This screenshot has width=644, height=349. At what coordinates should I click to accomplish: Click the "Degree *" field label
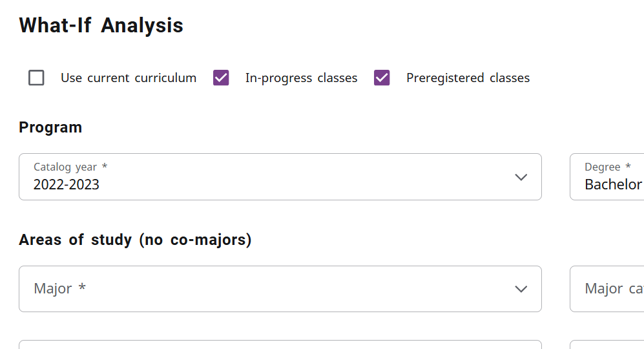coord(607,167)
